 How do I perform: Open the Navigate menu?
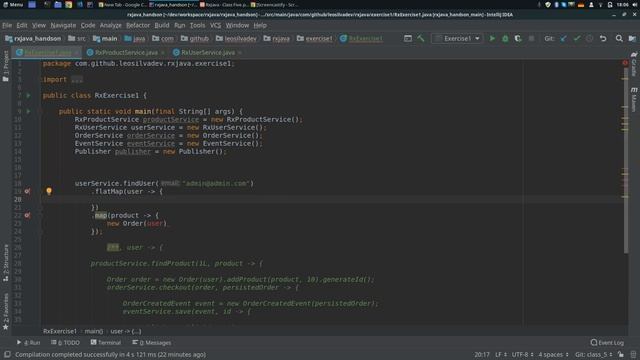tap(63, 25)
